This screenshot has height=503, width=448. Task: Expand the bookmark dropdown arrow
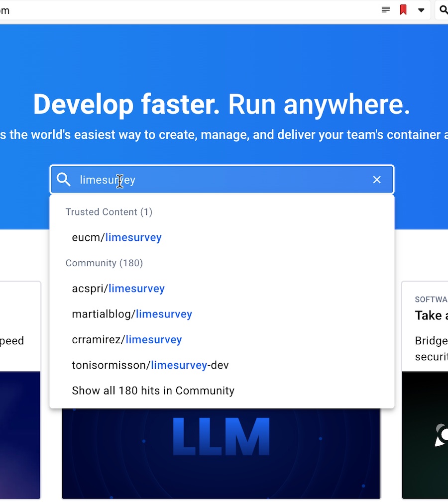[421, 10]
